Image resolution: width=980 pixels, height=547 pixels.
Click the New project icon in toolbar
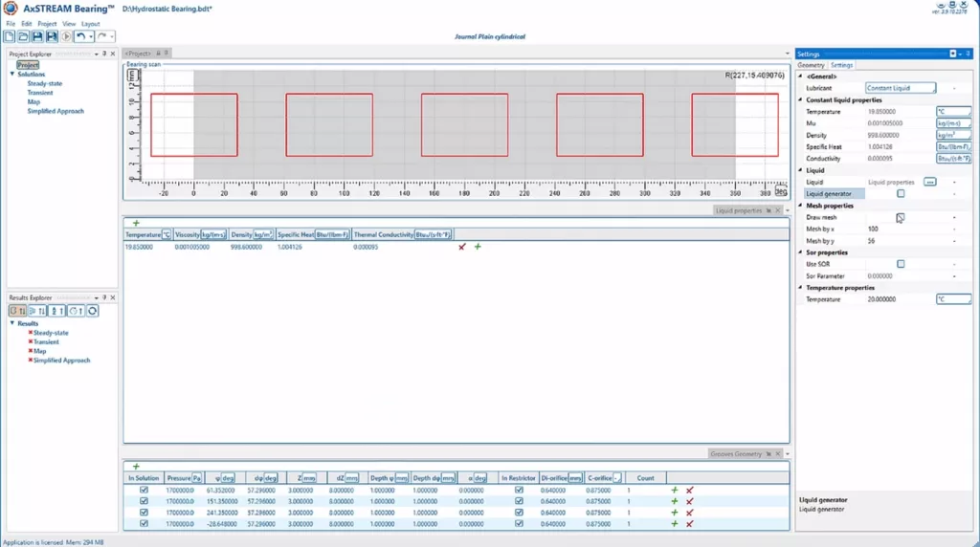pyautogui.click(x=9, y=36)
